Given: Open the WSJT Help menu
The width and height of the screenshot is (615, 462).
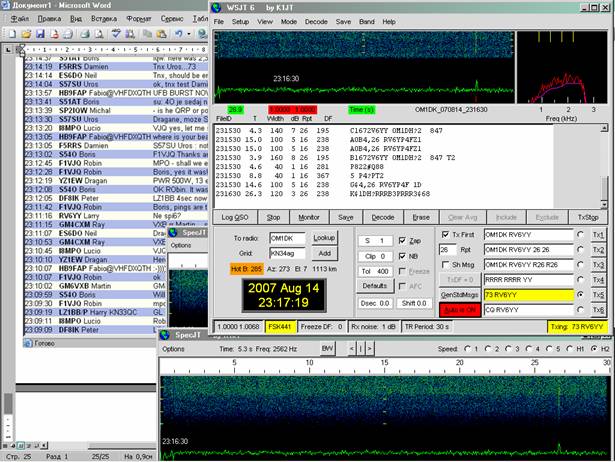Looking at the screenshot, I should [389, 22].
